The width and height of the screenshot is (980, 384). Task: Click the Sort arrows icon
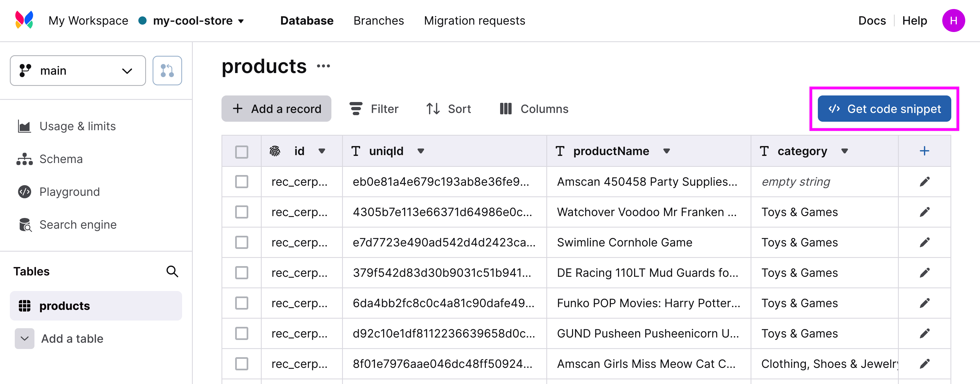click(x=433, y=109)
